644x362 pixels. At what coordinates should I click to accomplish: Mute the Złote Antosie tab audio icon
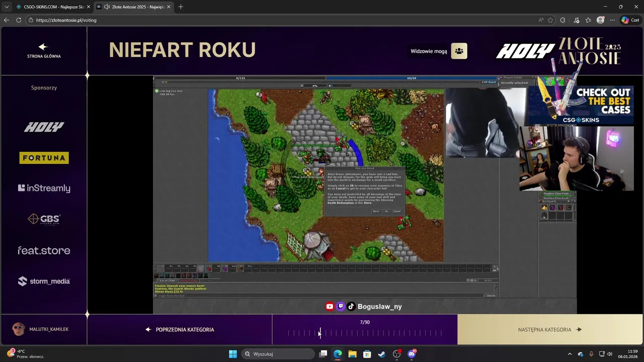click(107, 7)
